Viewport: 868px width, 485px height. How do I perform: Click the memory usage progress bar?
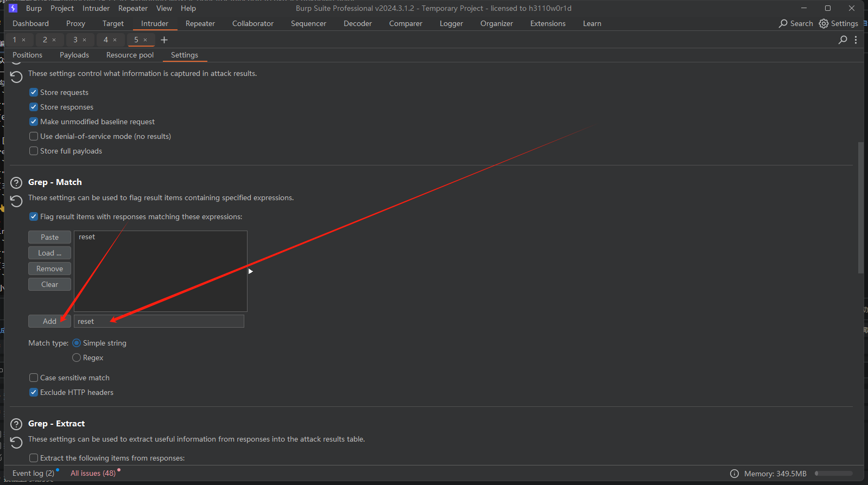point(833,474)
